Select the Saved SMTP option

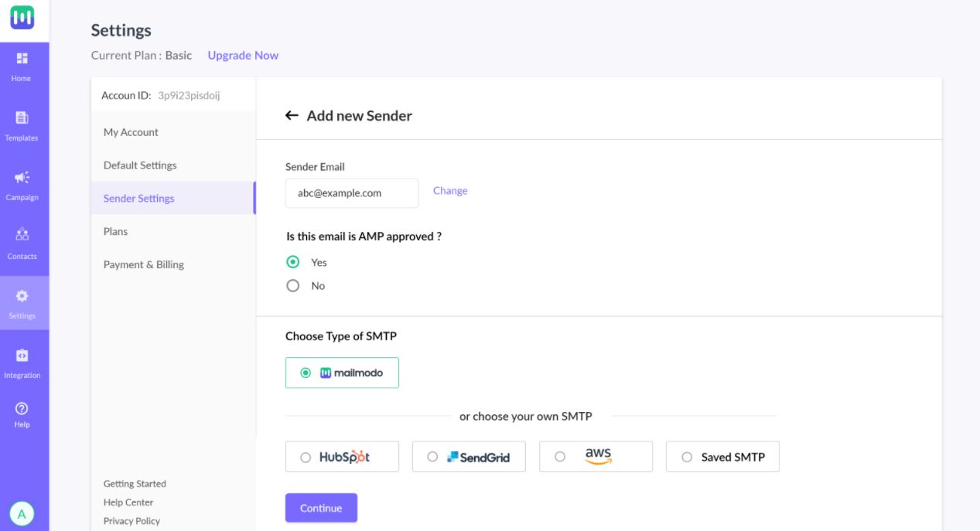click(687, 457)
